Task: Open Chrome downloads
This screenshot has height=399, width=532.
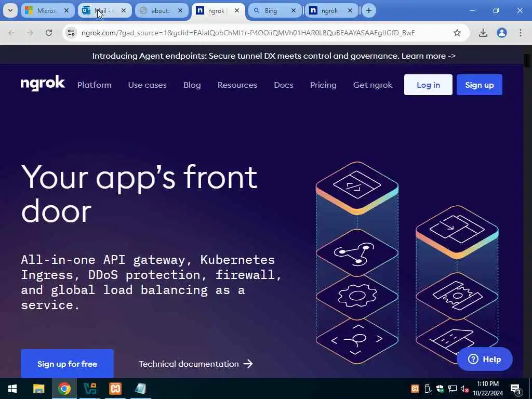Action: click(483, 33)
